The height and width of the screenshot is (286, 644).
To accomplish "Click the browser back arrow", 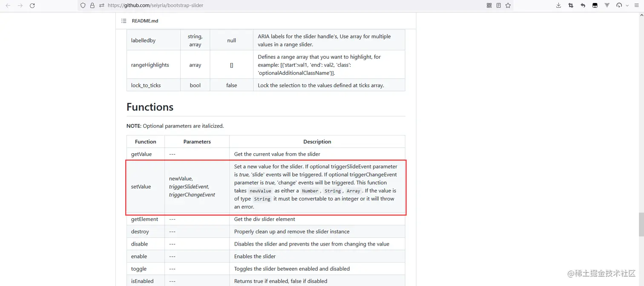I will pos(8,6).
